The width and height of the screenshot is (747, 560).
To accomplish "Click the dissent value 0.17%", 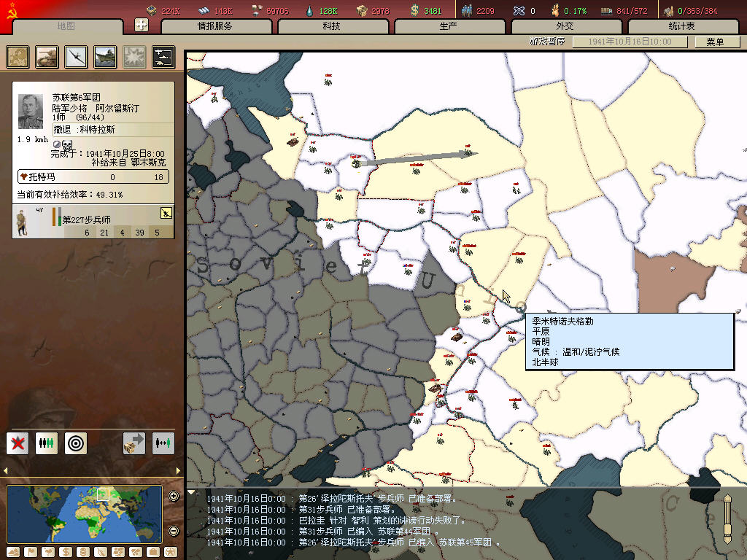I will [575, 11].
